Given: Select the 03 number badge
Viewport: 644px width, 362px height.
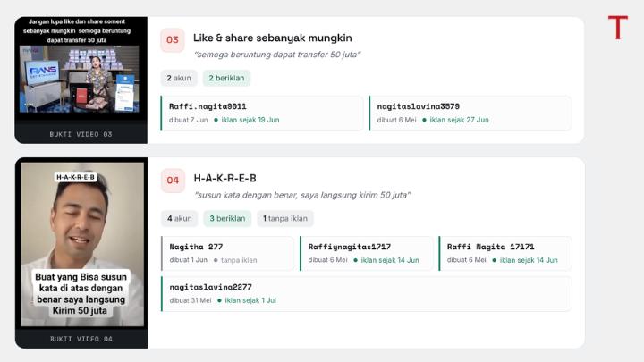Looking at the screenshot, I should [173, 40].
